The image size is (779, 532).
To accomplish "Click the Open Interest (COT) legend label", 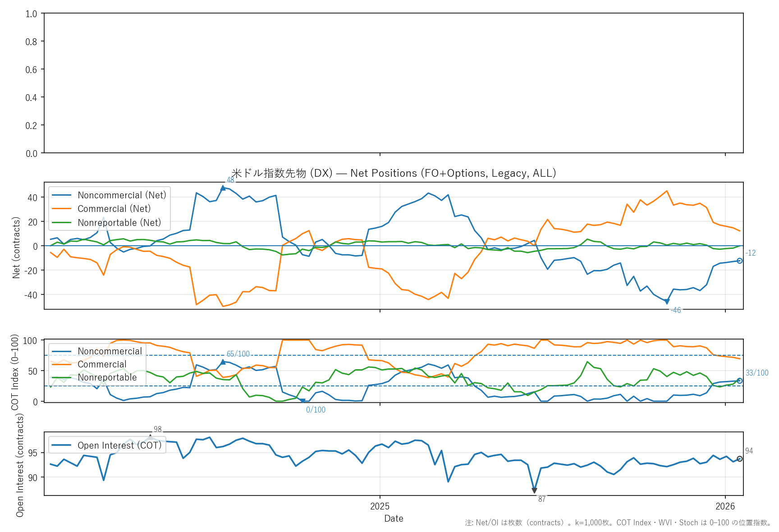I will click(119, 445).
